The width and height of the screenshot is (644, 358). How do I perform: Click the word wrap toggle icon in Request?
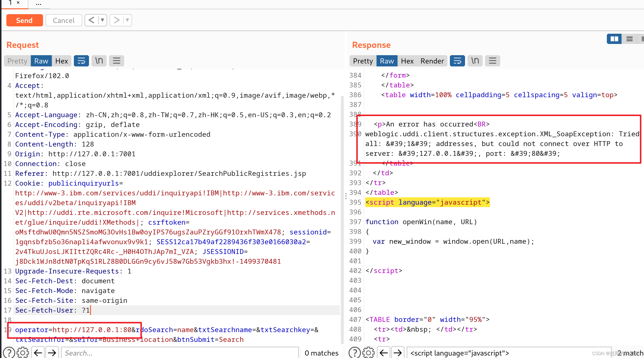[82, 61]
